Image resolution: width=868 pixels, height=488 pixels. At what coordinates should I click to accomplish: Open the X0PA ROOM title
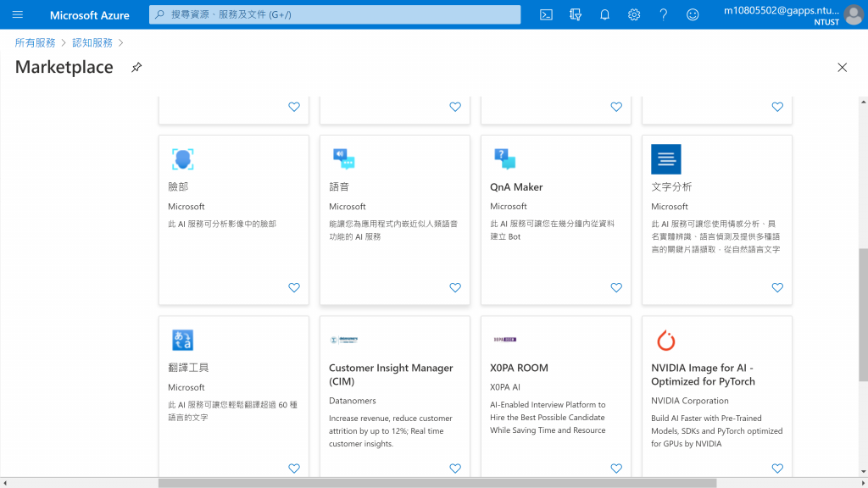pyautogui.click(x=519, y=368)
